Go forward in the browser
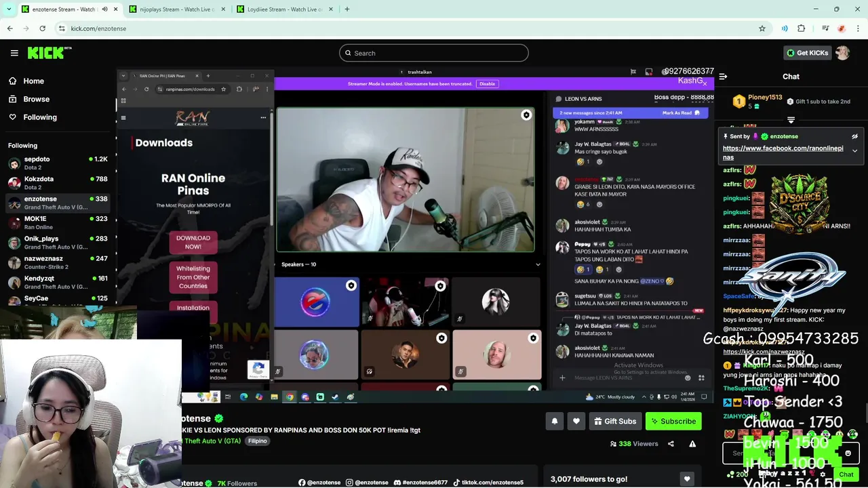Viewport: 868px width, 488px height. click(x=26, y=28)
